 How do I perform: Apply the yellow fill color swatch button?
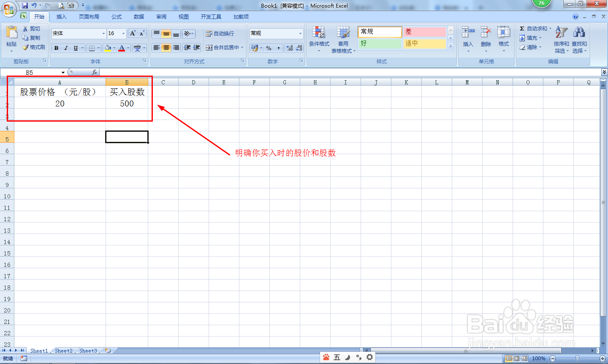tap(108, 48)
